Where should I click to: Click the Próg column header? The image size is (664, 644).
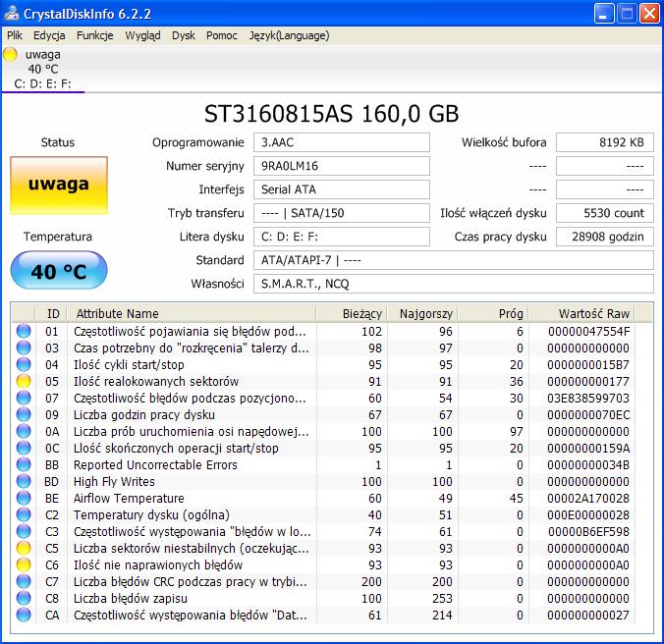pyautogui.click(x=493, y=313)
